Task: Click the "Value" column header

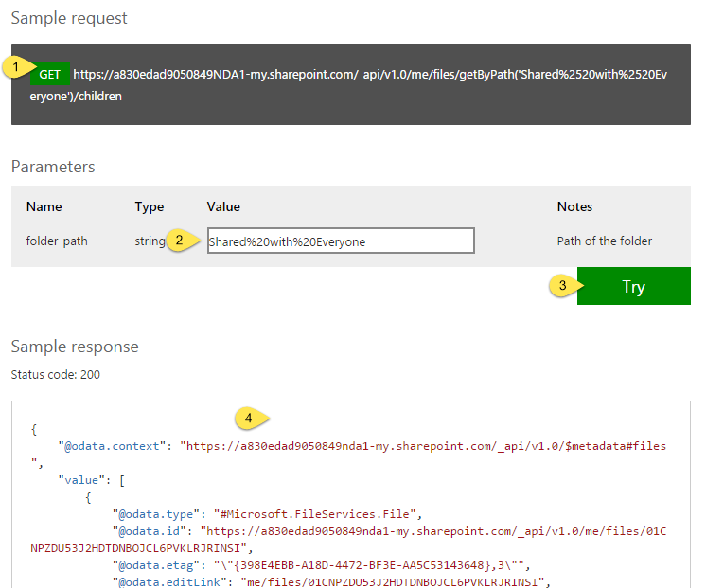Action: coord(223,206)
